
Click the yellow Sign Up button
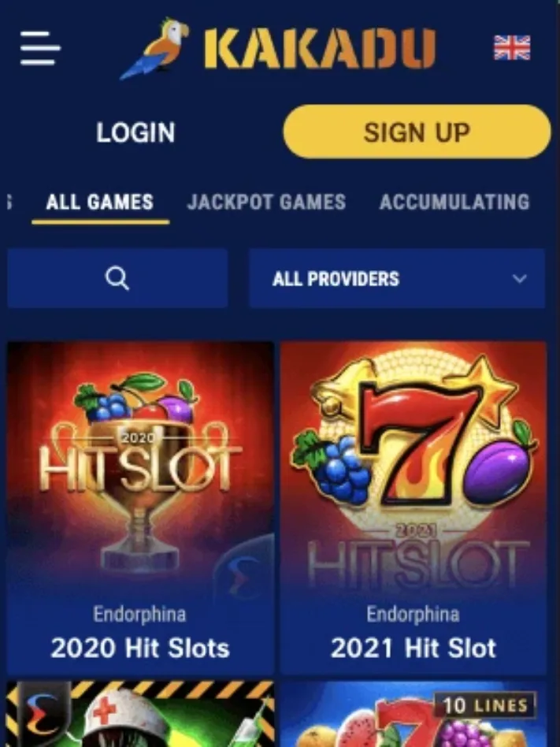click(417, 132)
